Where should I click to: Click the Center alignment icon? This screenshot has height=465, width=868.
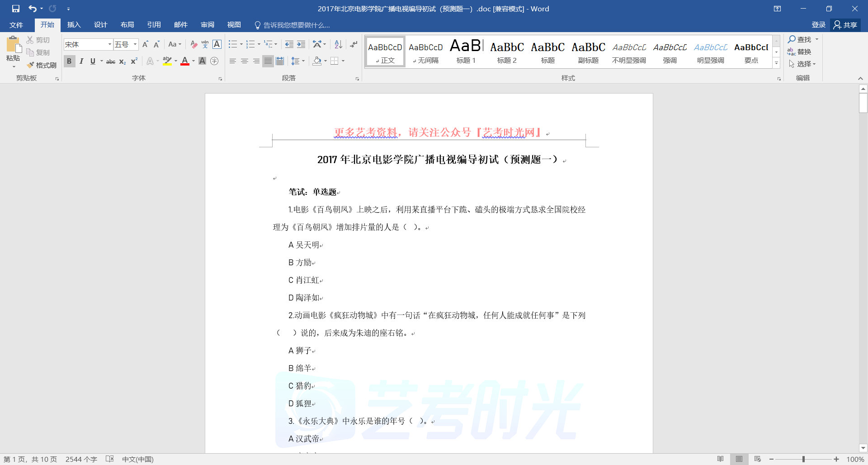coord(244,61)
